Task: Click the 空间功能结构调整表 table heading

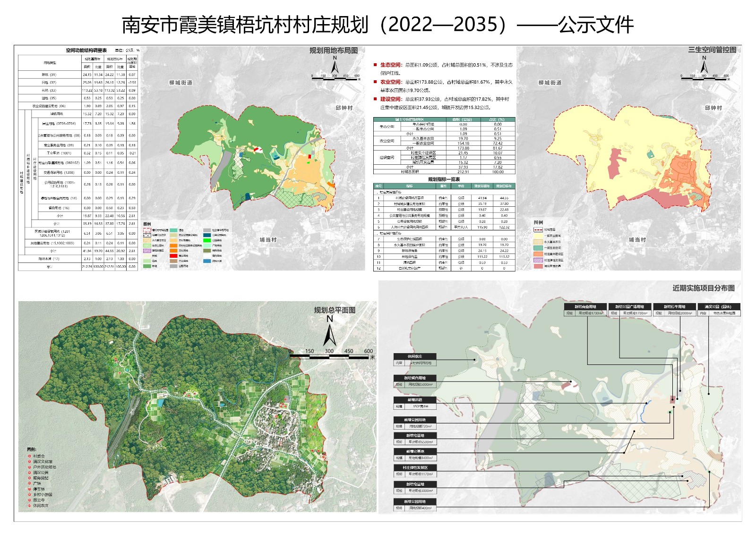Action: coord(86,50)
